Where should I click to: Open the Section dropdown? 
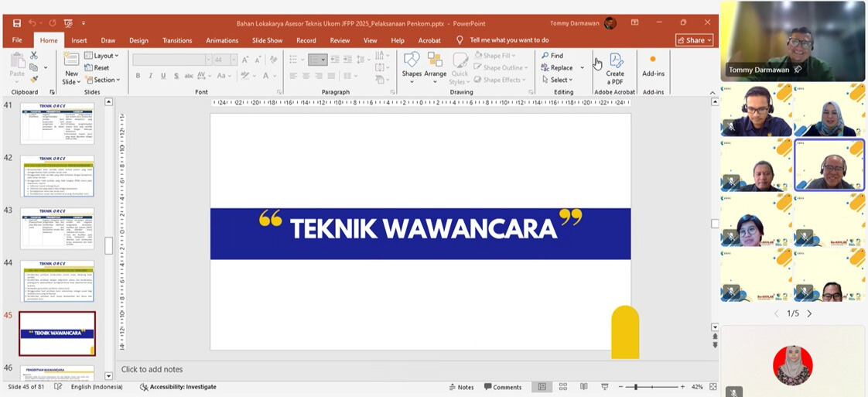103,80
